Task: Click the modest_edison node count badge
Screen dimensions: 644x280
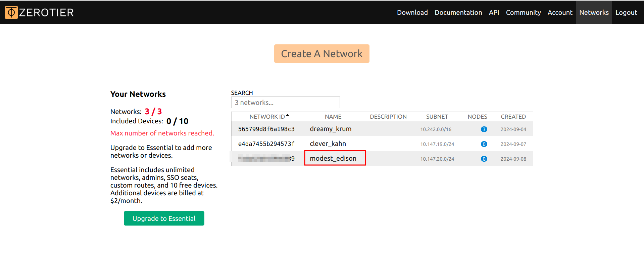Action: click(x=484, y=159)
